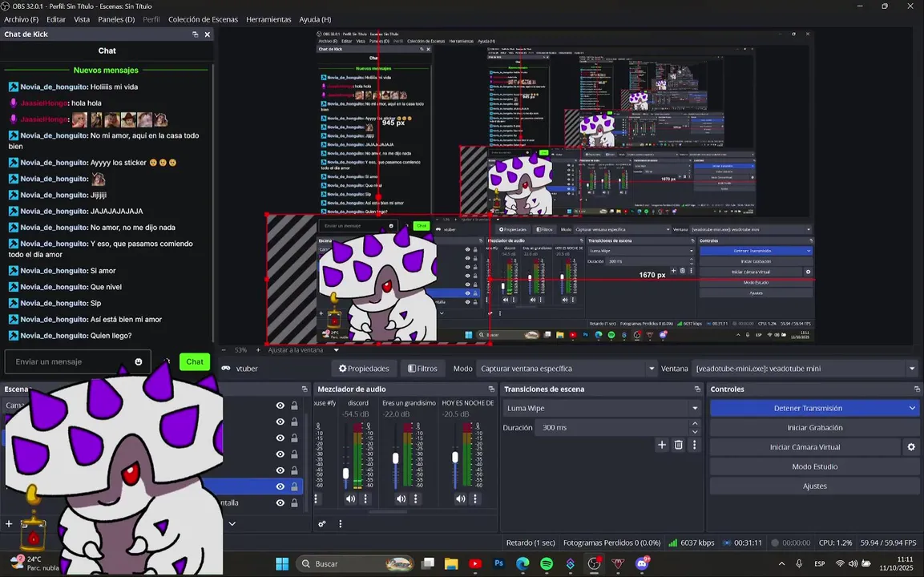Open the Archivo menu
The image size is (924, 577).
[x=21, y=19]
